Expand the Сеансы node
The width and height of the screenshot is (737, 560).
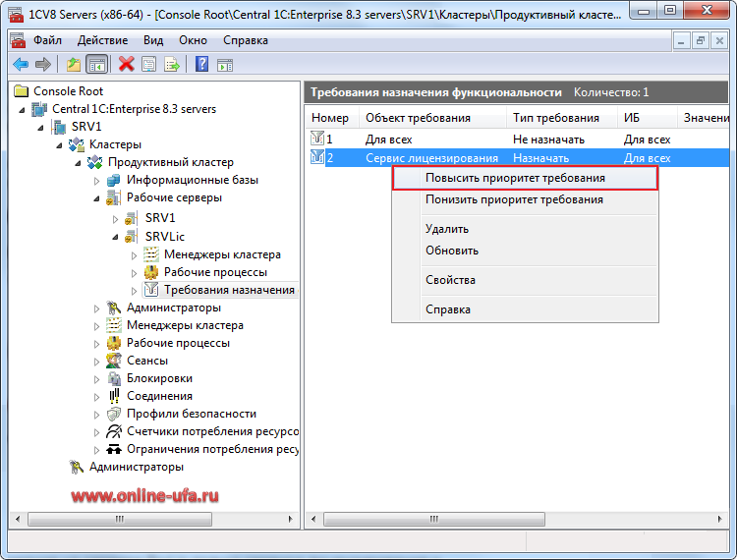point(96,362)
